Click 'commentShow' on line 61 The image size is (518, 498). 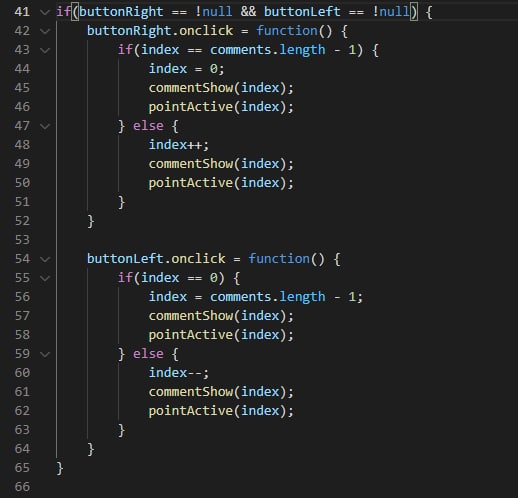[x=191, y=392]
